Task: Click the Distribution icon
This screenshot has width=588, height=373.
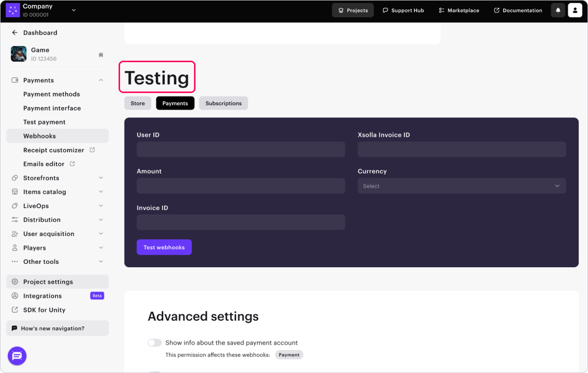Action: (x=15, y=220)
